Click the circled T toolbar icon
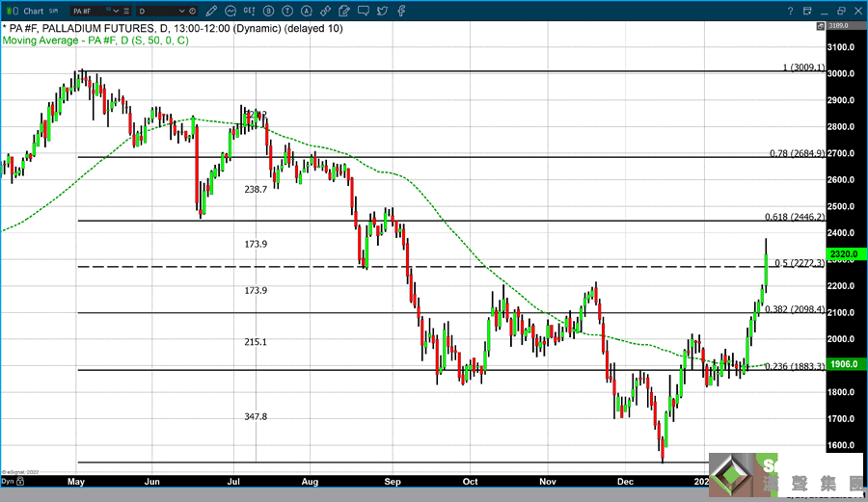Viewport: 868px width, 502px height. click(x=287, y=11)
